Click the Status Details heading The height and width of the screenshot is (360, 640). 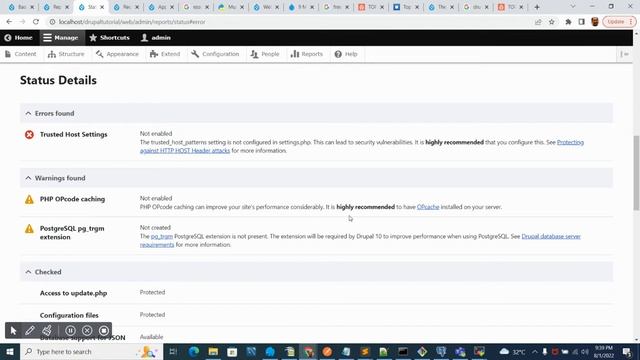click(x=58, y=80)
